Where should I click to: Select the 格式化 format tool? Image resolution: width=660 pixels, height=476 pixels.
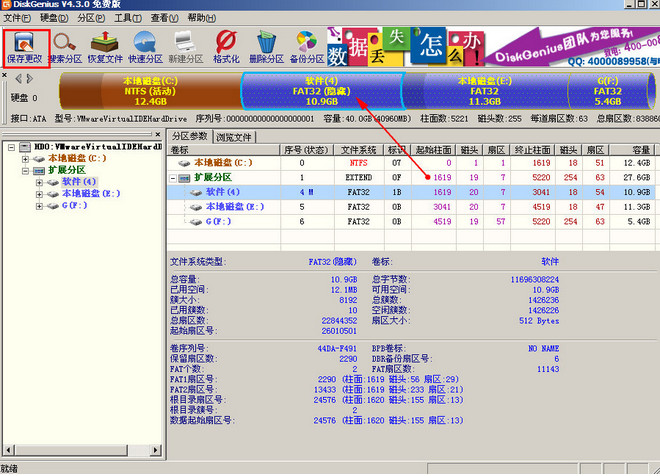pyautogui.click(x=226, y=48)
